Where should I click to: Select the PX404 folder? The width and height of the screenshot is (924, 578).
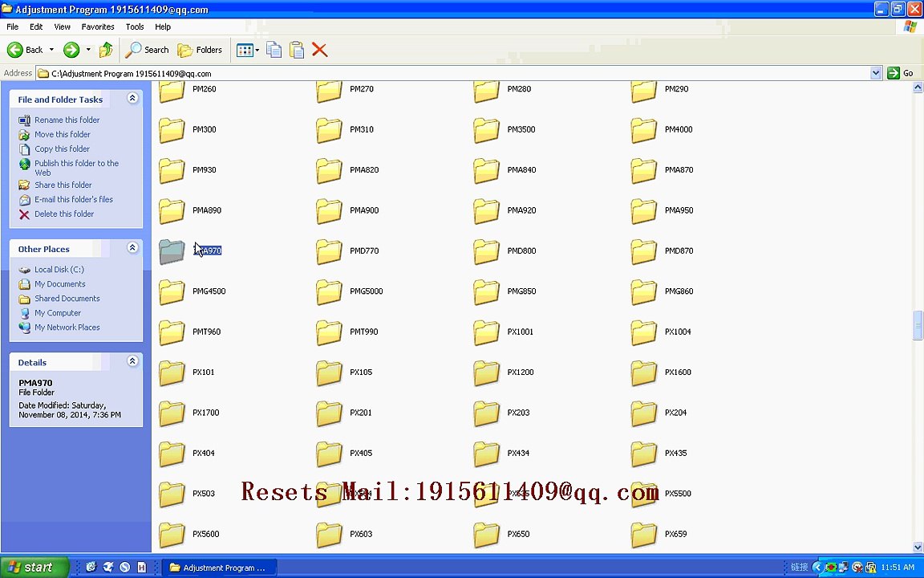[x=187, y=454]
